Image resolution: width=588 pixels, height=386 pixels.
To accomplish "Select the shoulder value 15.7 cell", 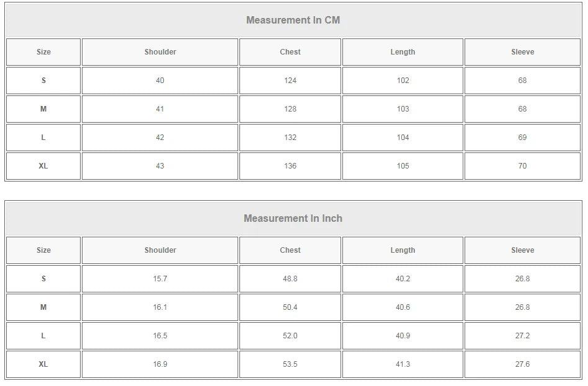I will (x=160, y=279).
